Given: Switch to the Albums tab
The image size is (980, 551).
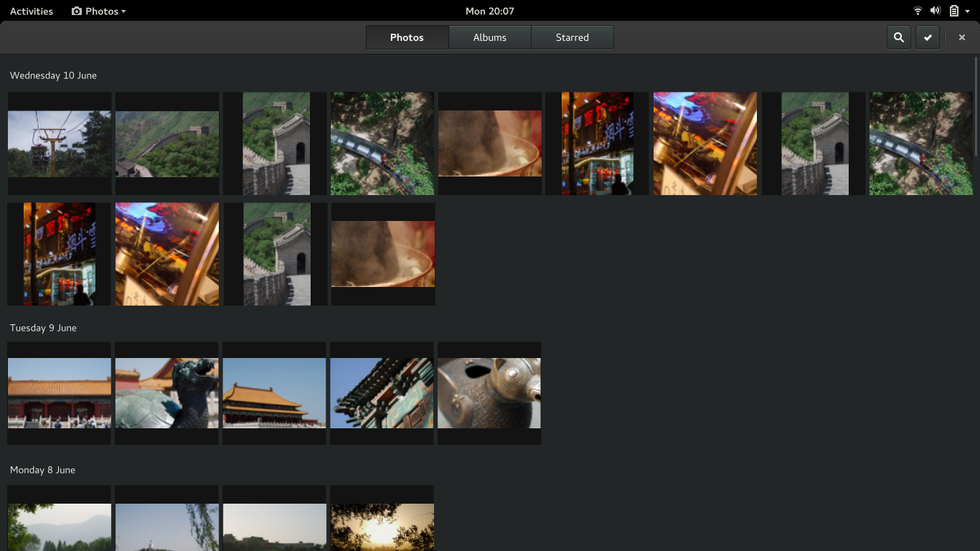Looking at the screenshot, I should 490,37.
